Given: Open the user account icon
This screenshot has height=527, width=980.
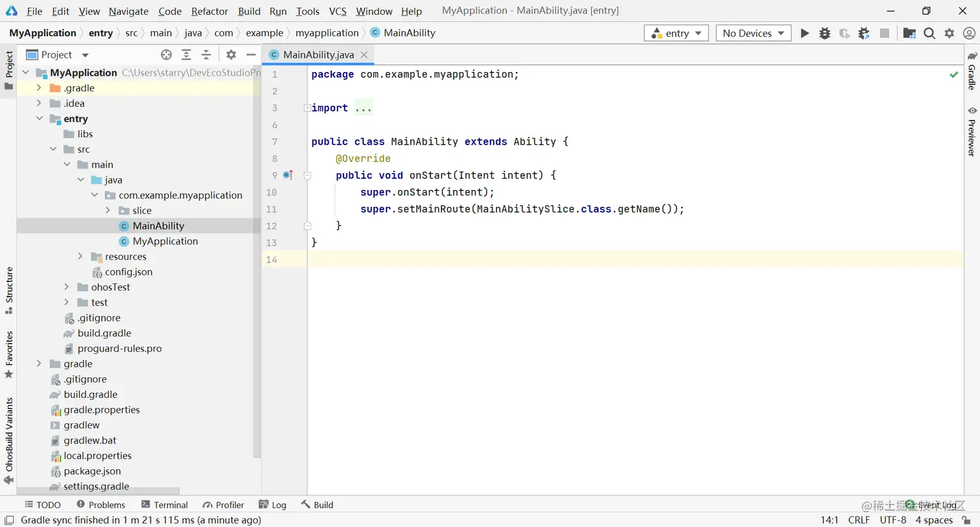Looking at the screenshot, I should coord(969,33).
